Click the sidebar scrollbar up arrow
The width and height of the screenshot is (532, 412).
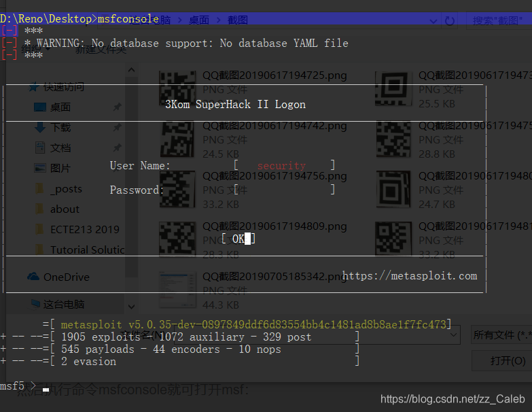pyautogui.click(x=132, y=70)
